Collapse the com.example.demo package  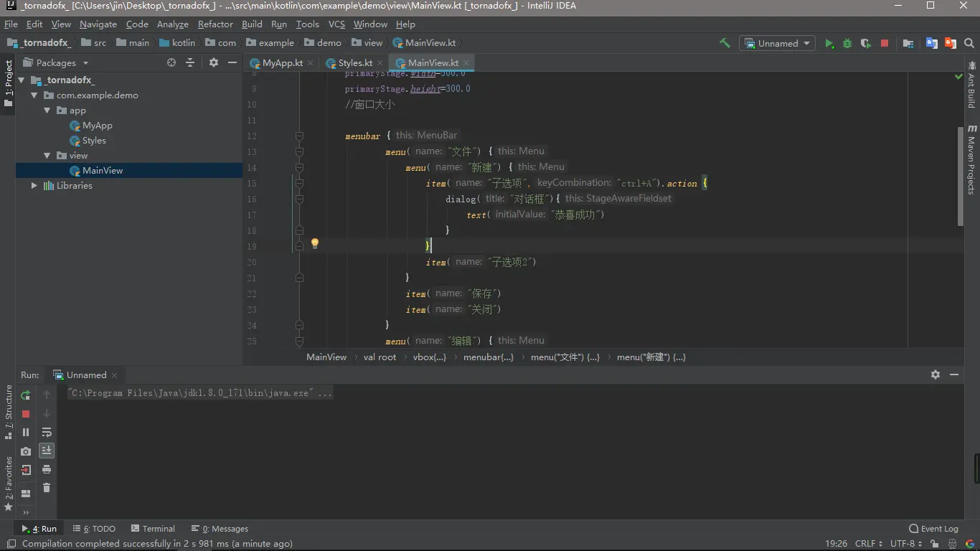click(34, 95)
